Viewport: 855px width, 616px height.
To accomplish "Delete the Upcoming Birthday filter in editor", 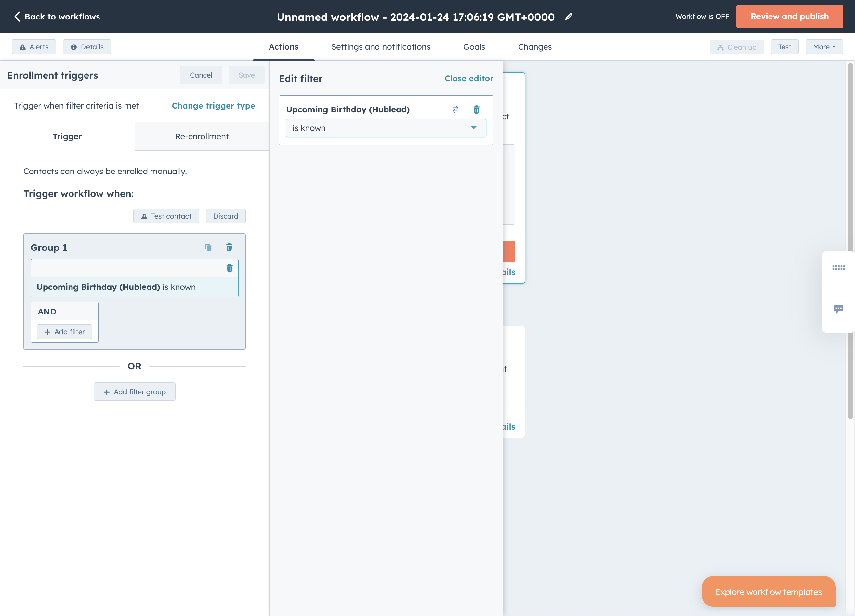I will pos(477,109).
